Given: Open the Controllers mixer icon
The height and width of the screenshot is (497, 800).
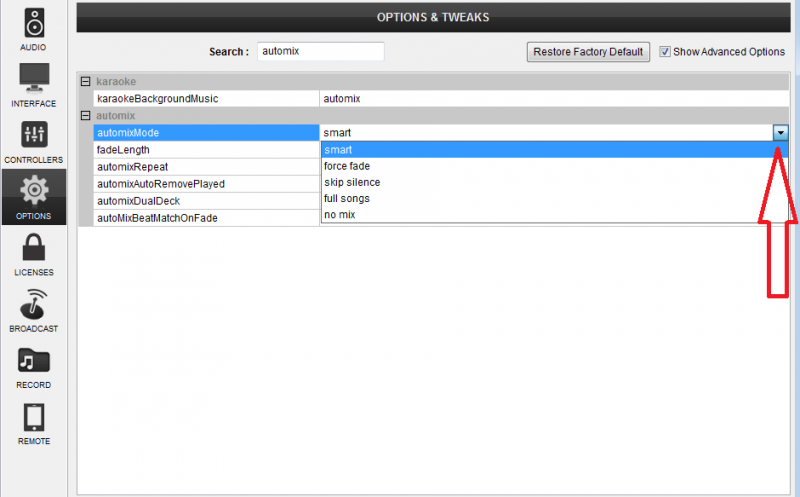Looking at the screenshot, I should click(33, 135).
